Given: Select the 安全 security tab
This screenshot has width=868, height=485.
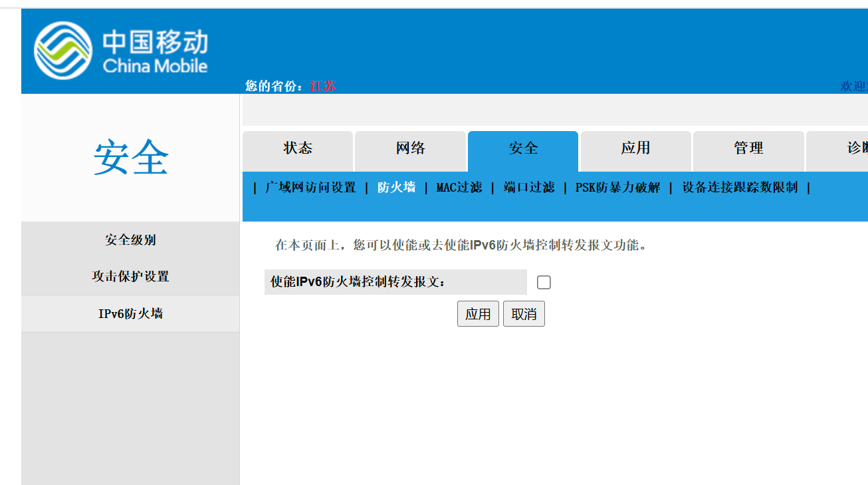Looking at the screenshot, I should tap(523, 148).
